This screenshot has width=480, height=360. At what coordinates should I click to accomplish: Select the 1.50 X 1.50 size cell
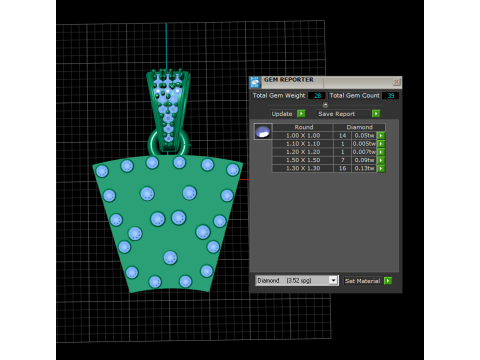point(303,160)
